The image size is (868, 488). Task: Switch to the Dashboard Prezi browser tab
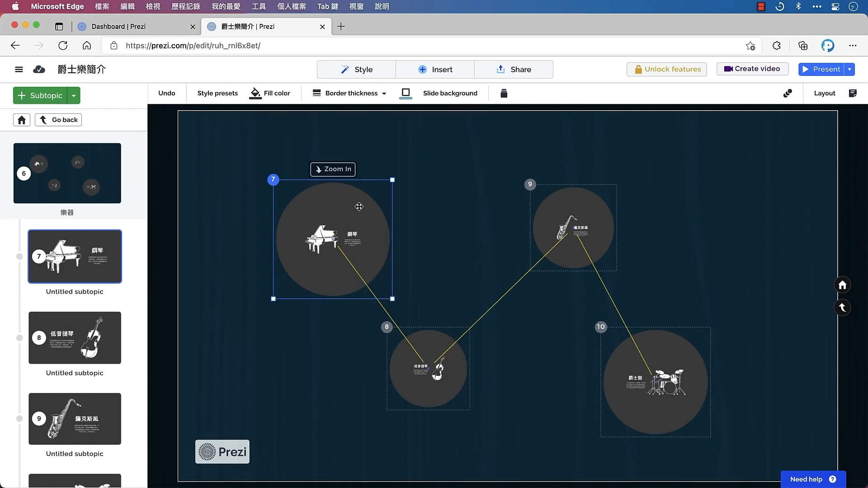[118, 27]
